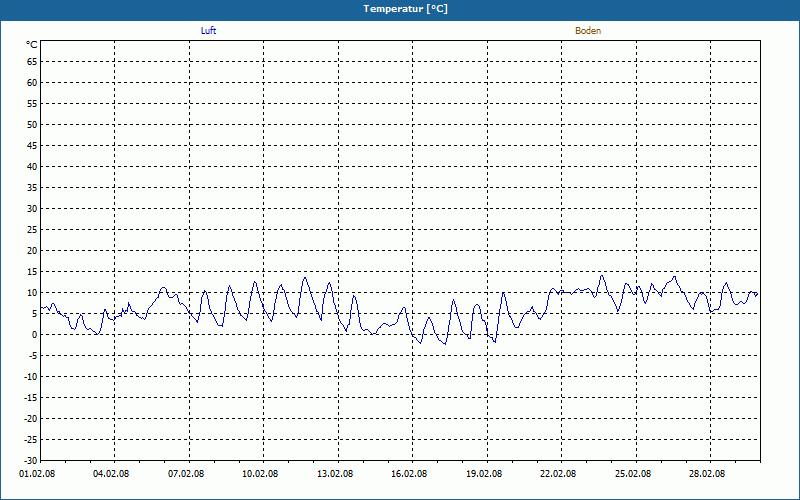Click the -20 value on temperature axis
800x500 pixels.
click(x=31, y=418)
